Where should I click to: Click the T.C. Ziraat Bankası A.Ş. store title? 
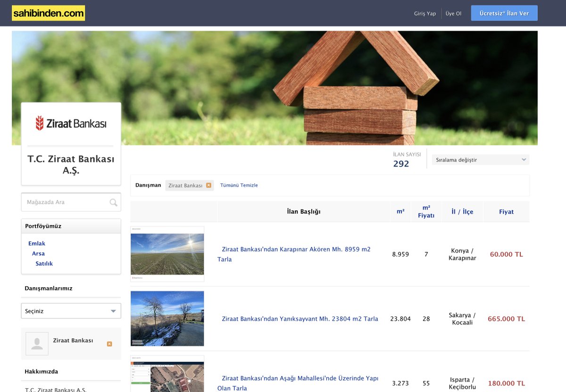coord(71,165)
